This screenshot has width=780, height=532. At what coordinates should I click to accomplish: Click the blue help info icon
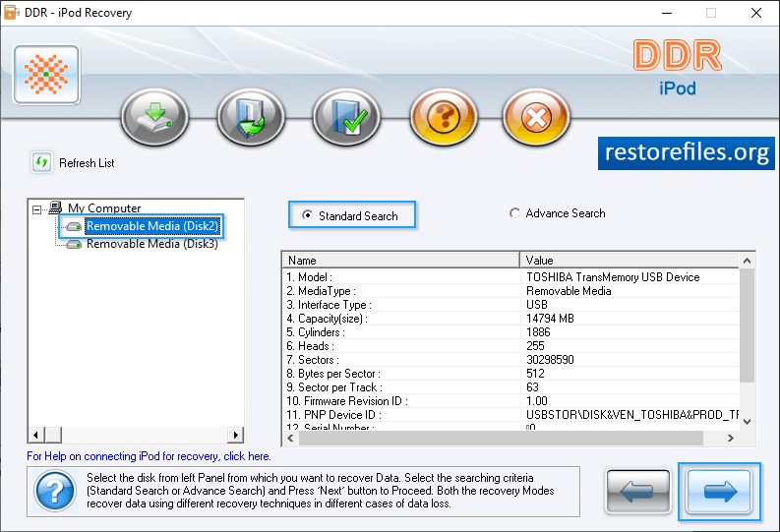pyautogui.click(x=56, y=491)
